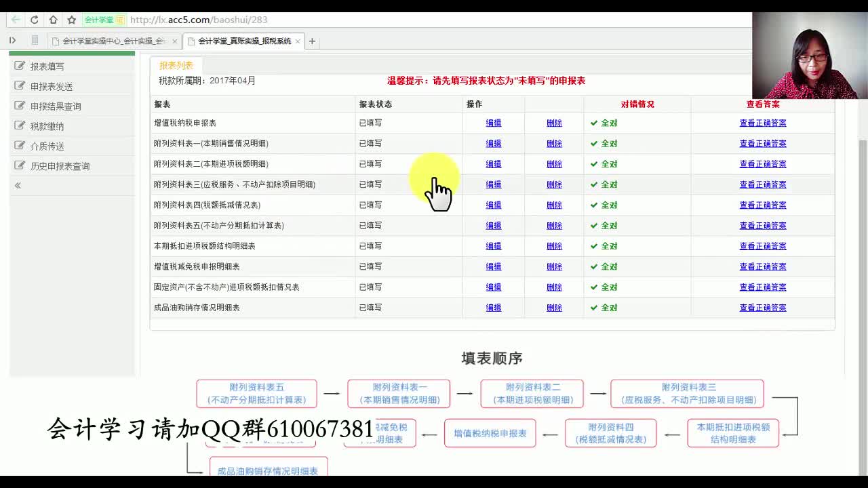
Task: Delete 成品油购销存情况明细表 using 删除
Action: 554,307
